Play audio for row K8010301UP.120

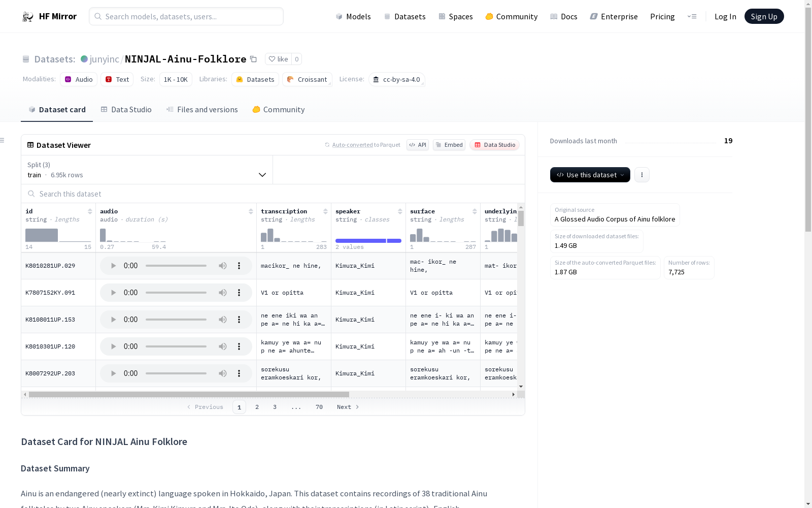pyautogui.click(x=113, y=346)
